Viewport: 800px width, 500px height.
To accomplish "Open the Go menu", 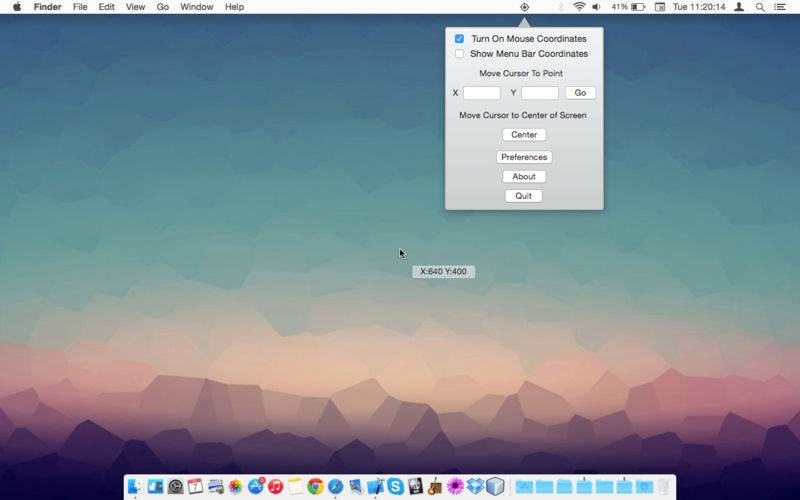I will coord(163,7).
